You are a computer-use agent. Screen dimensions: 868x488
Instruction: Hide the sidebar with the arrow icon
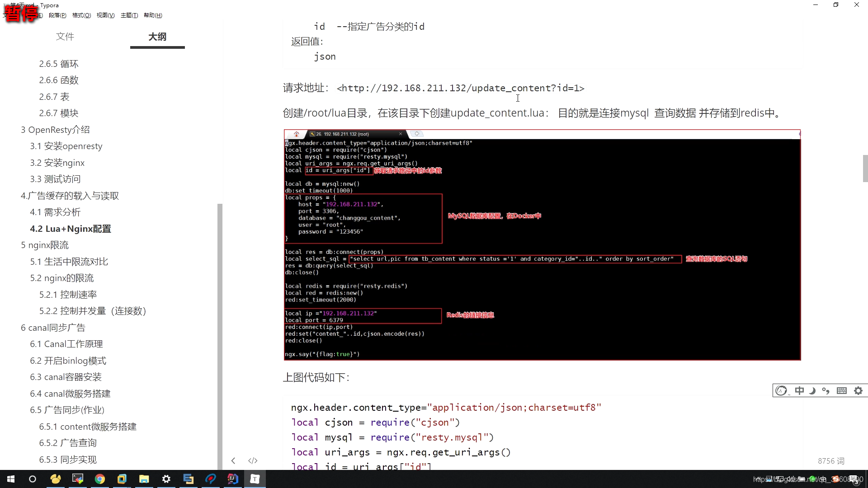(x=233, y=460)
